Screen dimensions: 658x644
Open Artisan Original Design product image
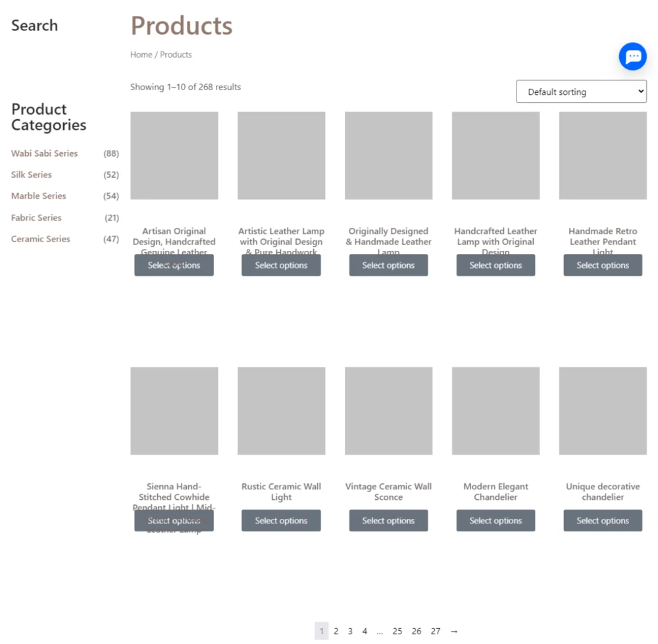pos(174,155)
